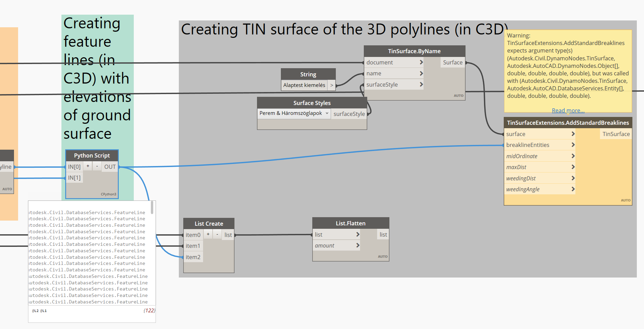Expand the surface port chevron on AddStandardBreaklines
Image resolution: width=644 pixels, height=329 pixels.
point(573,134)
